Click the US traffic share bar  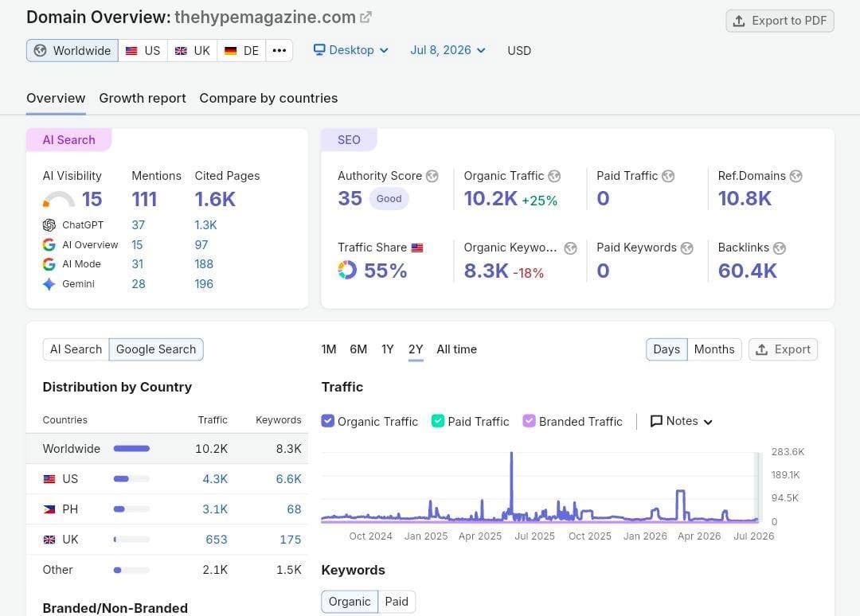131,479
